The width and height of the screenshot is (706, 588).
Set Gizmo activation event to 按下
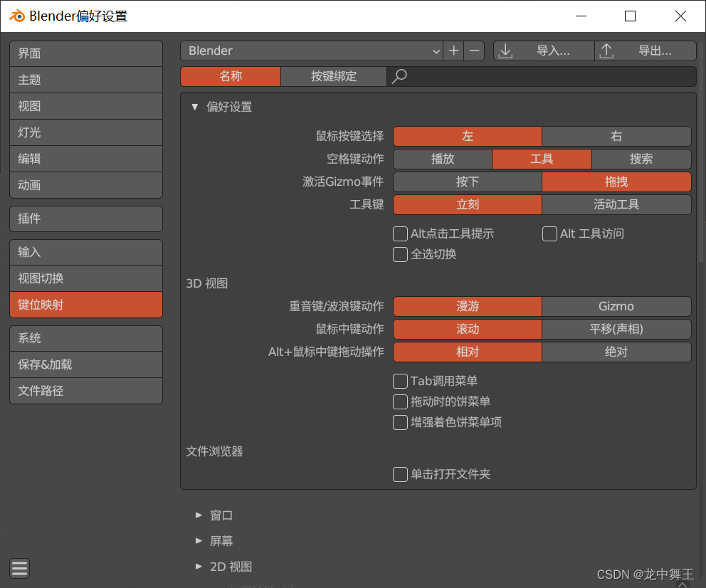[468, 182]
